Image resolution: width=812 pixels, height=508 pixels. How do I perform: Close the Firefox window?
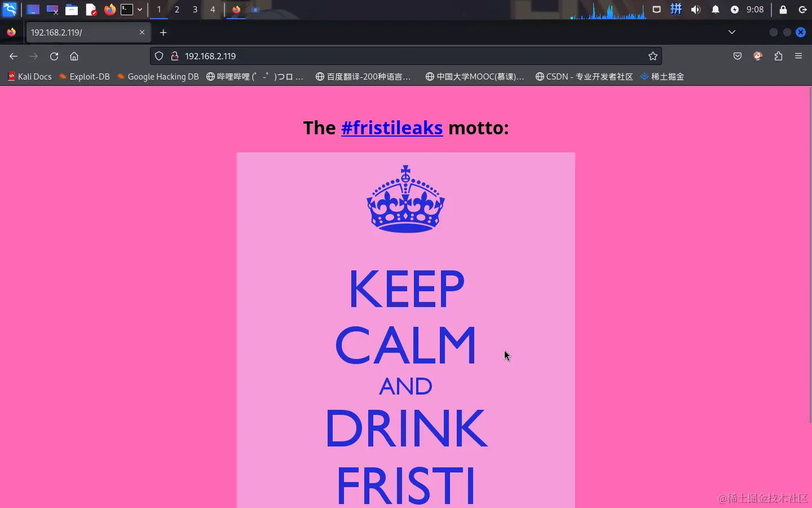[801, 32]
